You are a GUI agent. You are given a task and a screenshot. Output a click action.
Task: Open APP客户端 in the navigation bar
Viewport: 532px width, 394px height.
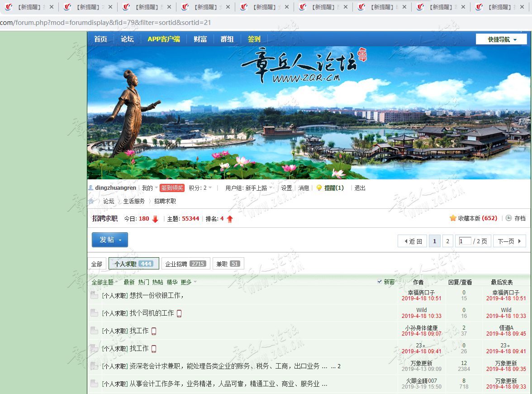pos(164,39)
